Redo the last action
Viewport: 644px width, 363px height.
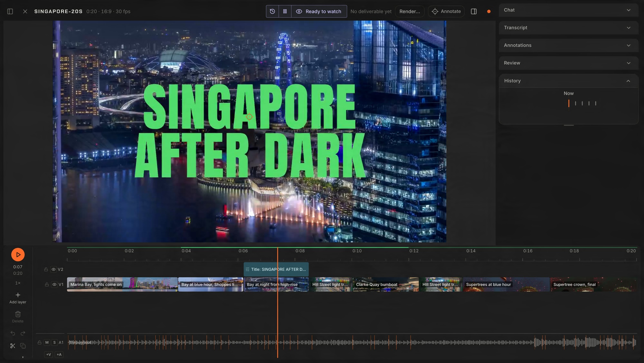pyautogui.click(x=23, y=333)
